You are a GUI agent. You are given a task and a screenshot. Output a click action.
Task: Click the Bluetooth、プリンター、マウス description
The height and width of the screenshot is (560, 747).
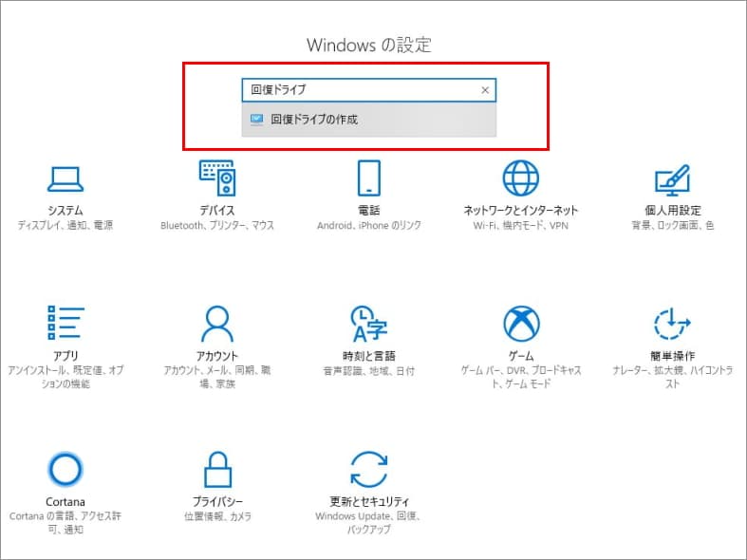[217, 225]
